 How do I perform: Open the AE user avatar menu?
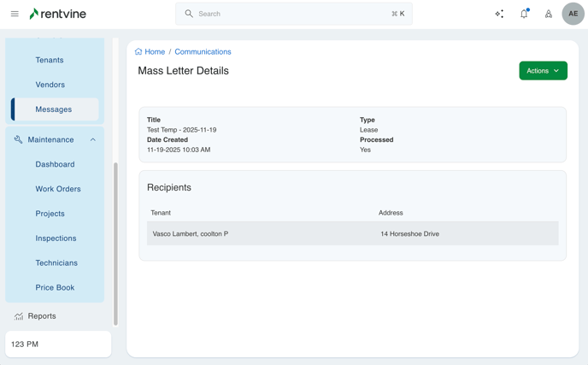pos(573,14)
